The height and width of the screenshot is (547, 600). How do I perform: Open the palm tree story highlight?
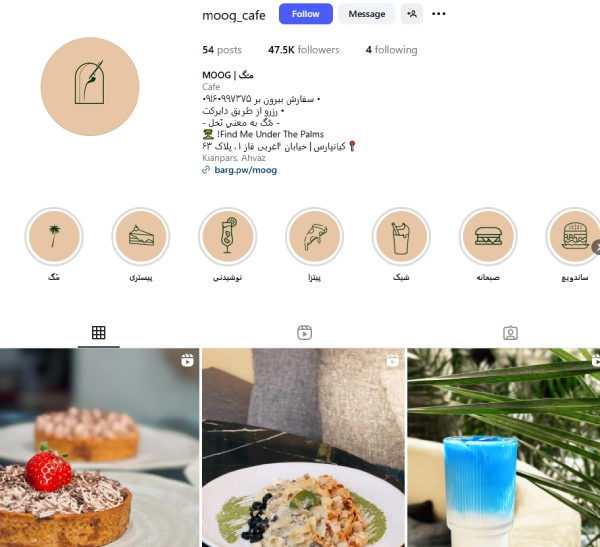tap(54, 236)
